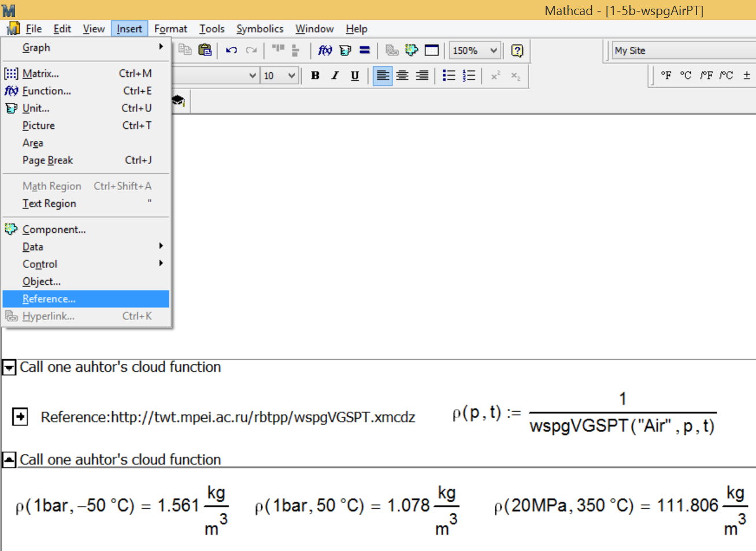The image size is (756, 551).
Task: Open the My Site address combo box
Action: [684, 50]
